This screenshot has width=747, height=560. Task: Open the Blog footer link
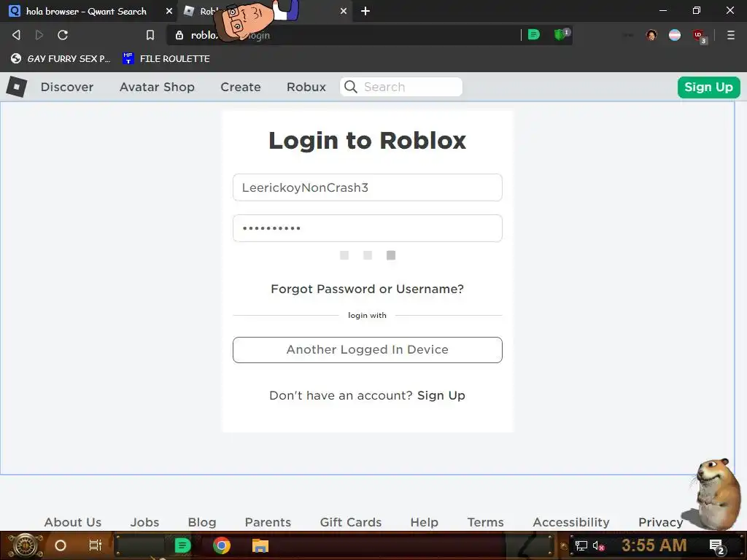click(202, 522)
